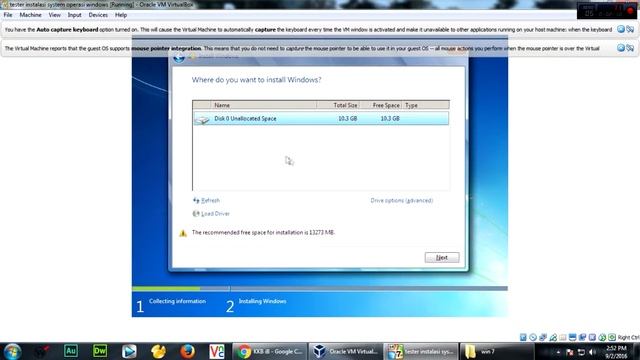640x360 pixels.
Task: Click the second icon on mouse pointer integration message
Action: point(630,48)
